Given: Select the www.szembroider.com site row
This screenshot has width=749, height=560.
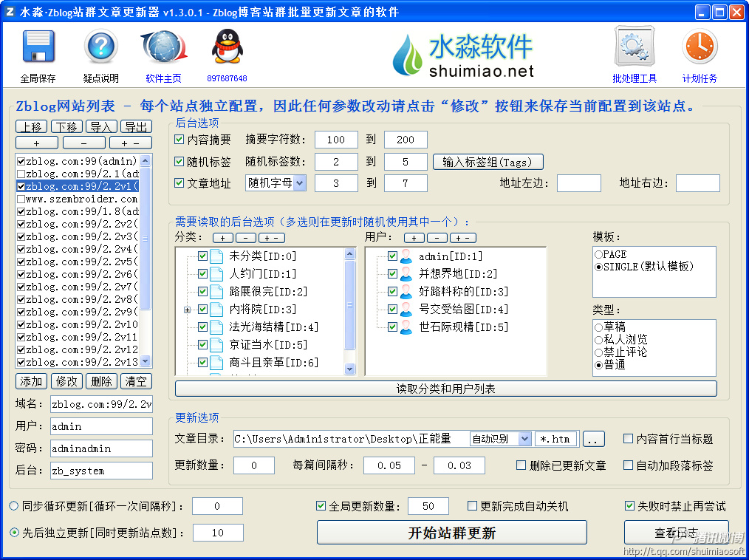Looking at the screenshot, I should [78, 199].
